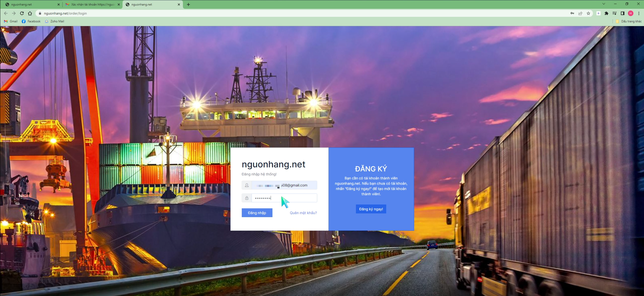The width and height of the screenshot is (644, 296).
Task: Click the home icon in toolbar
Action: pyautogui.click(x=30, y=13)
